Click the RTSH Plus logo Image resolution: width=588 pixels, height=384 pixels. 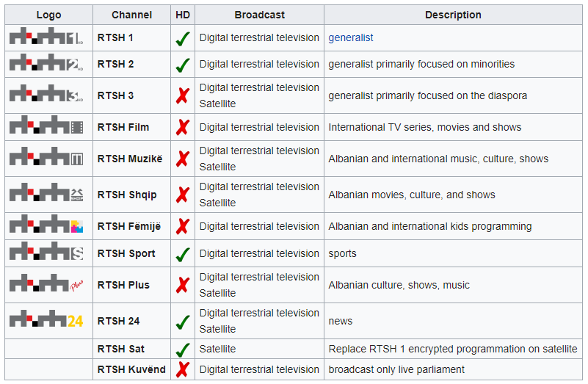[46, 283]
